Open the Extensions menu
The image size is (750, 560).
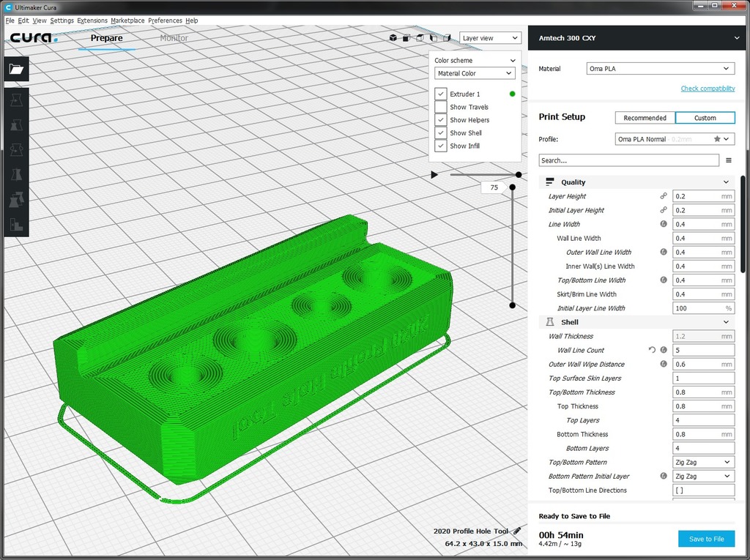(92, 20)
